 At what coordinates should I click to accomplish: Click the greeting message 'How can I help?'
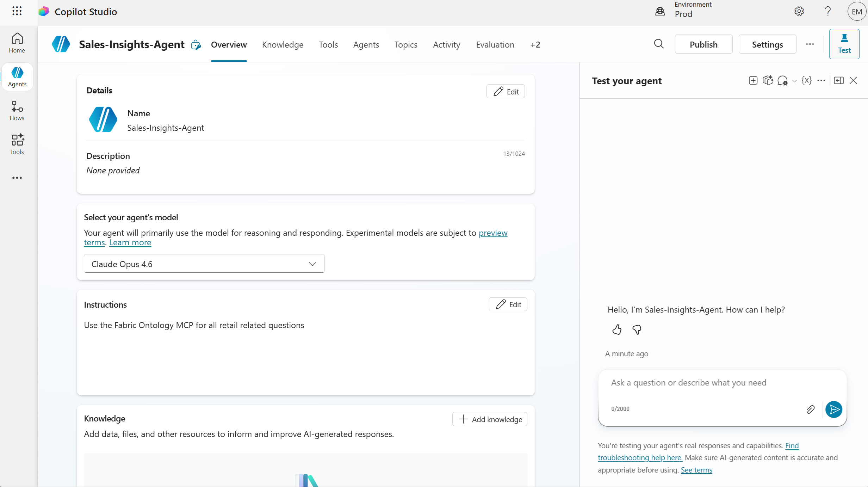point(696,309)
